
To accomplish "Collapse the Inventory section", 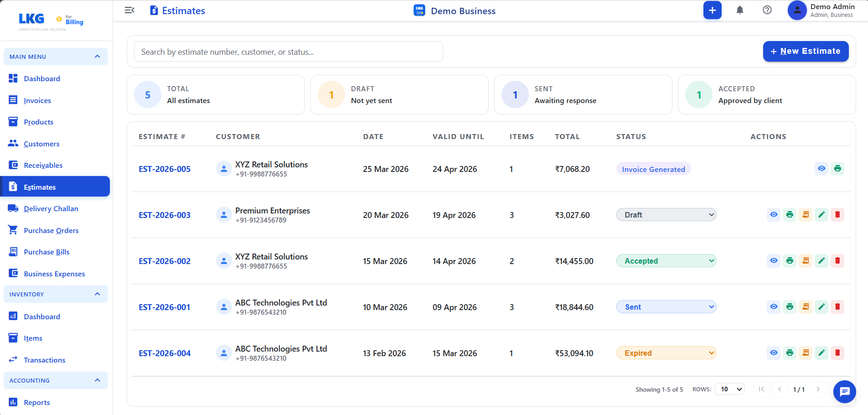I will point(56,294).
